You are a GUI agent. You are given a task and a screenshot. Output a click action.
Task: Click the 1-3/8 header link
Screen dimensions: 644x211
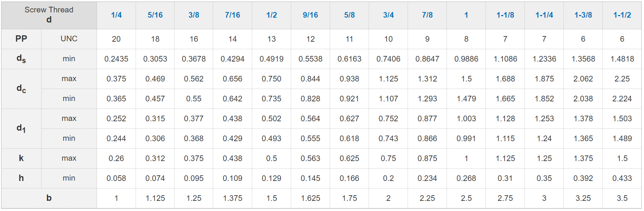pyautogui.click(x=583, y=15)
